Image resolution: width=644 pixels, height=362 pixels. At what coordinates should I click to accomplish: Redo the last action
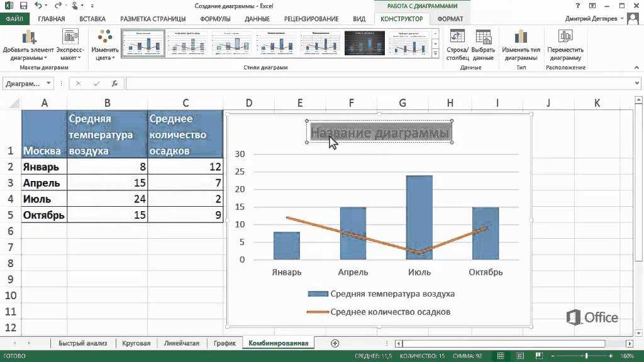(58, 6)
